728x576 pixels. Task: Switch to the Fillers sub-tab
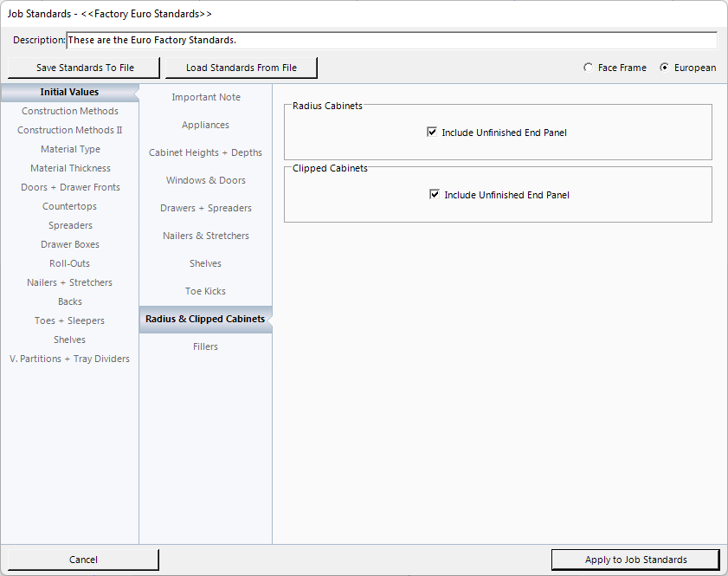[206, 346]
